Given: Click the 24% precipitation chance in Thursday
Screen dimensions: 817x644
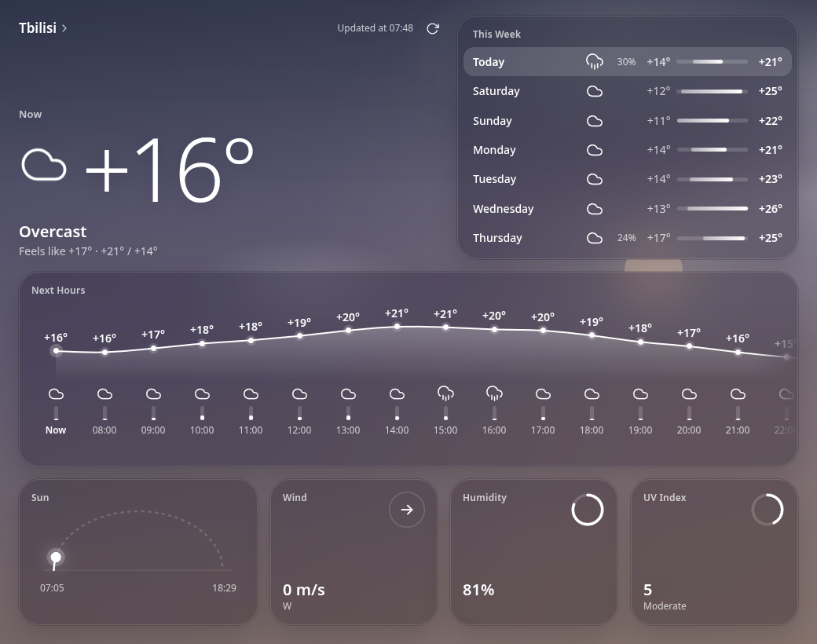Looking at the screenshot, I should click(x=626, y=238).
